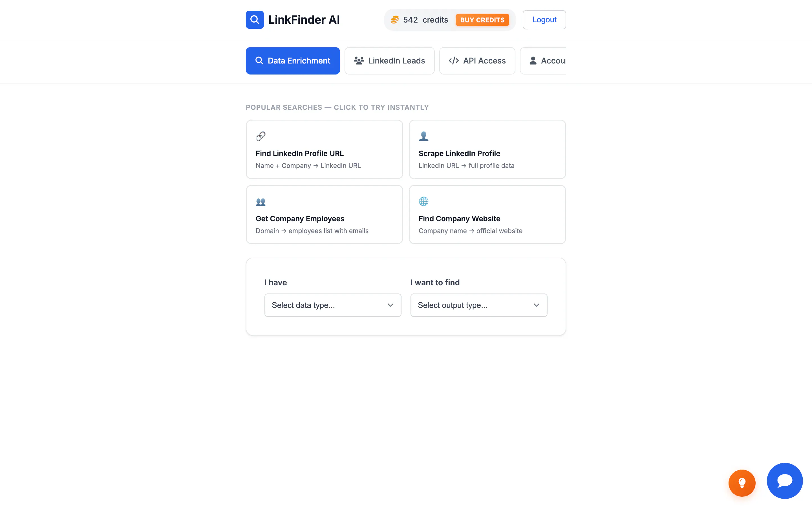The image size is (812, 508).
Task: Switch to the Data Enrichment tab
Action: tap(293, 61)
